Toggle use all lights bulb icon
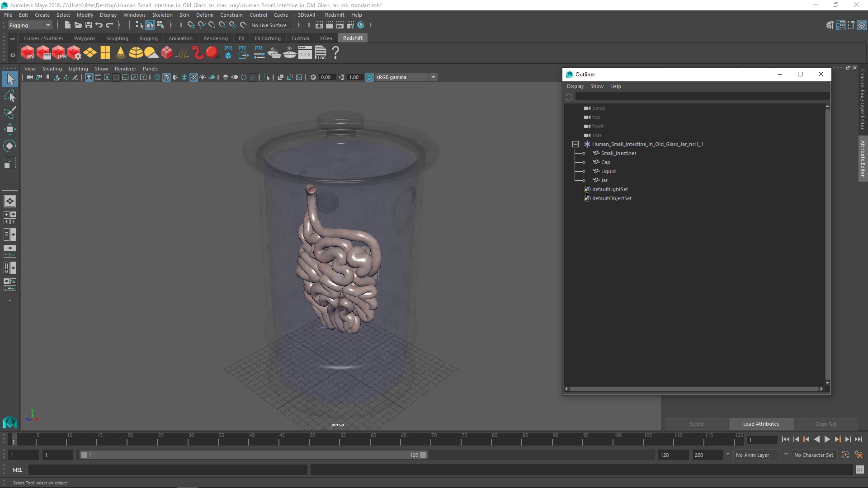Image resolution: width=868 pixels, height=488 pixels. click(203, 77)
